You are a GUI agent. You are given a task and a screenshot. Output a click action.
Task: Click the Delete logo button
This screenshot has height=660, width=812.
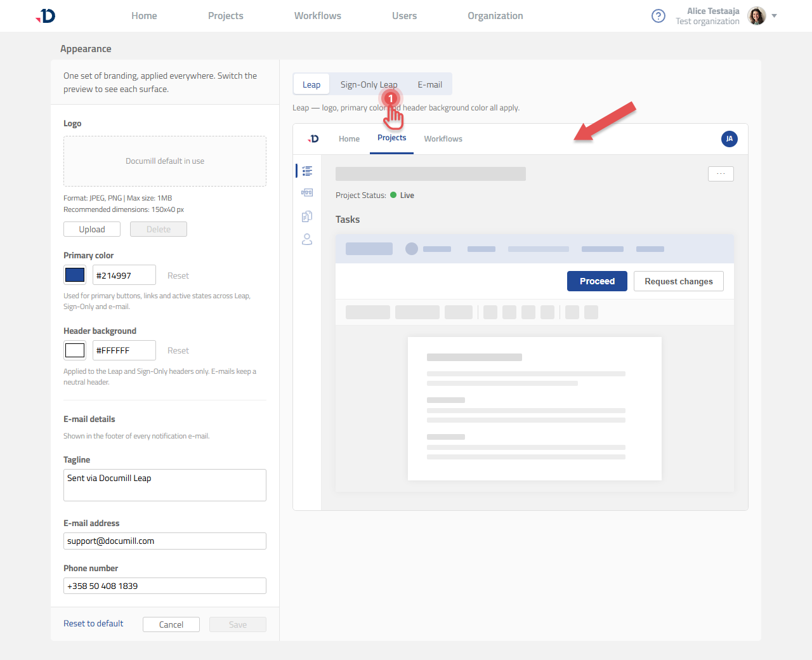point(159,229)
